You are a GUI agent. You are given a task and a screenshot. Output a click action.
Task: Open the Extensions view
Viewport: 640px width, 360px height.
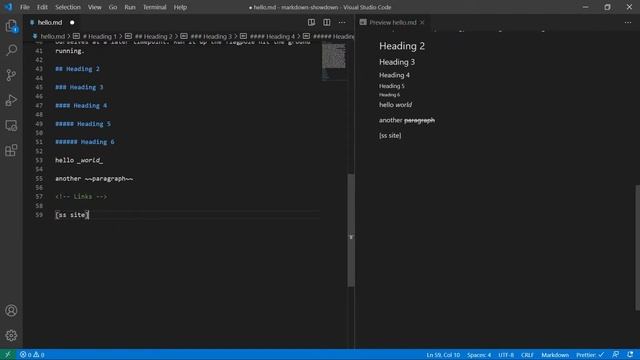click(11, 150)
